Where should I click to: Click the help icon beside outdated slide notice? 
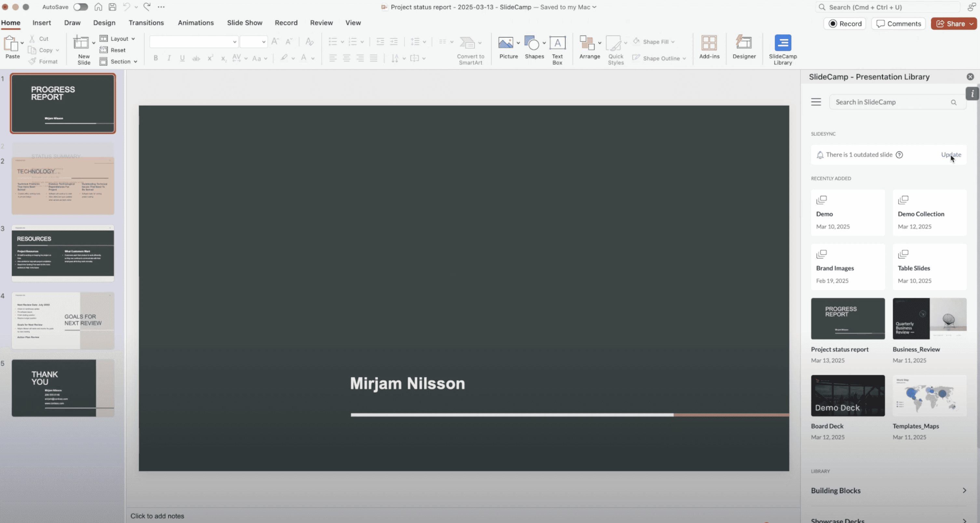click(x=899, y=155)
